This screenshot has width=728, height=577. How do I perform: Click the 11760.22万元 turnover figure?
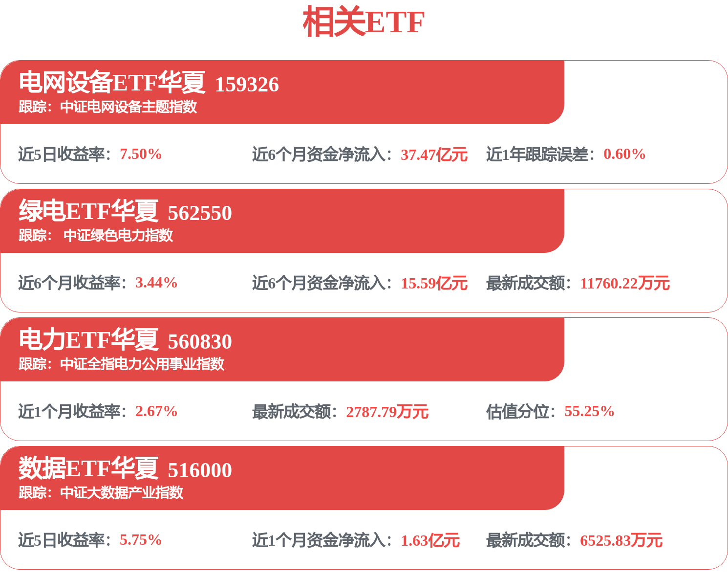[x=625, y=283]
